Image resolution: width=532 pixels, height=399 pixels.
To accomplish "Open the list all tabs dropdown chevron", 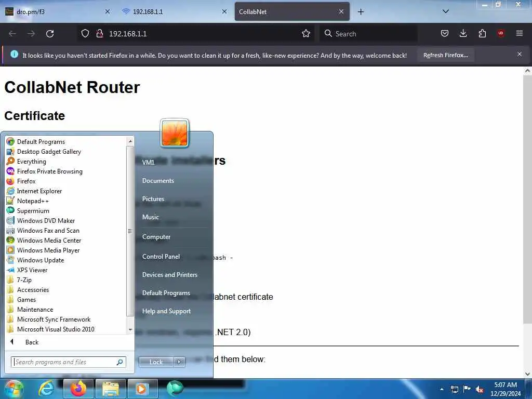I will coord(446,11).
